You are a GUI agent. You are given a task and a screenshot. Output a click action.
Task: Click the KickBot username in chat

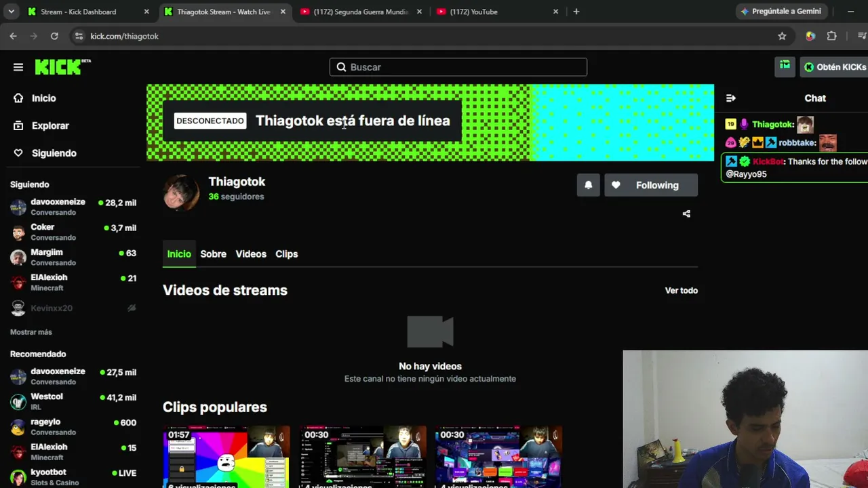(768, 161)
